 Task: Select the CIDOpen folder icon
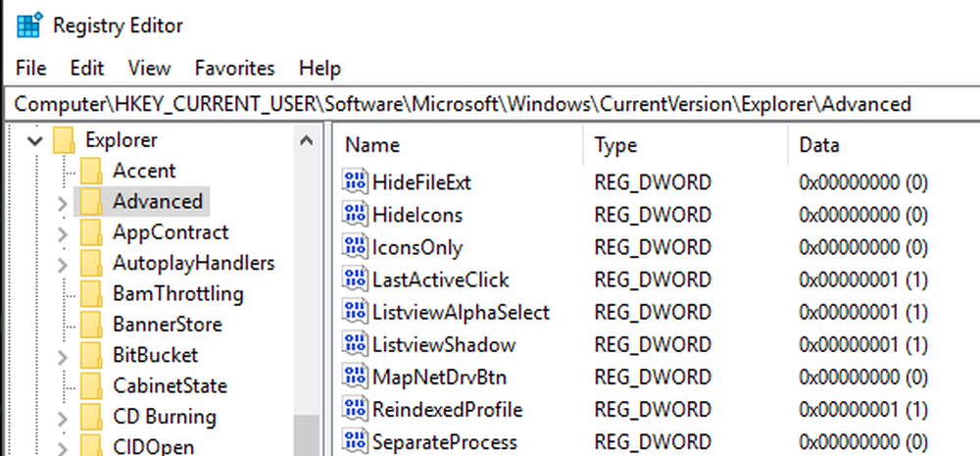91,445
